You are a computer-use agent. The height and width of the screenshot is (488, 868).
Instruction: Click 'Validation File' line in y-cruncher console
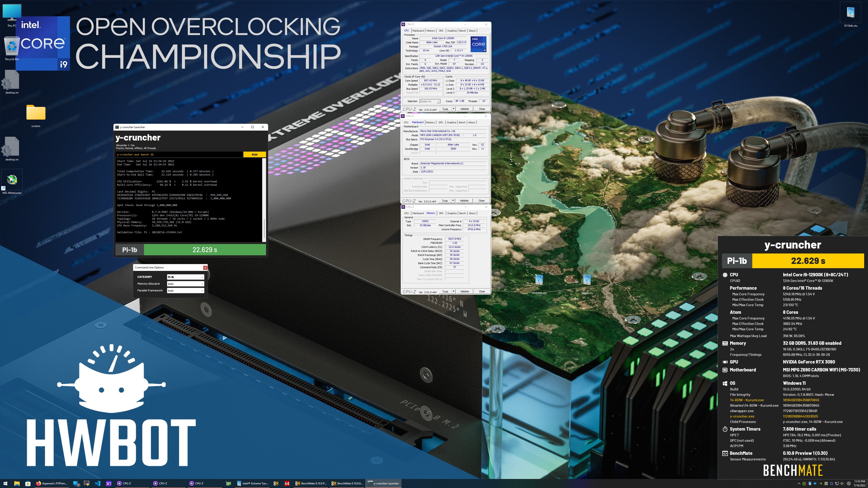coord(149,232)
